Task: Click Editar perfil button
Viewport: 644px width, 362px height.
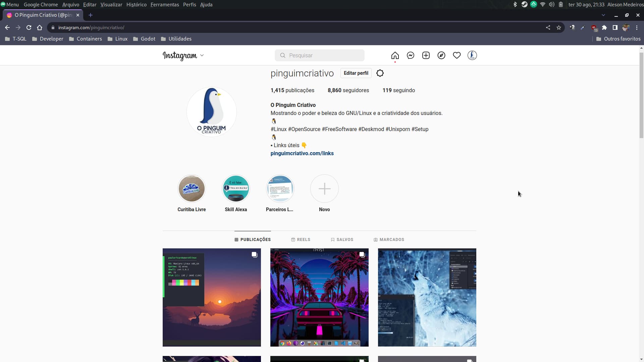Action: [x=356, y=73]
